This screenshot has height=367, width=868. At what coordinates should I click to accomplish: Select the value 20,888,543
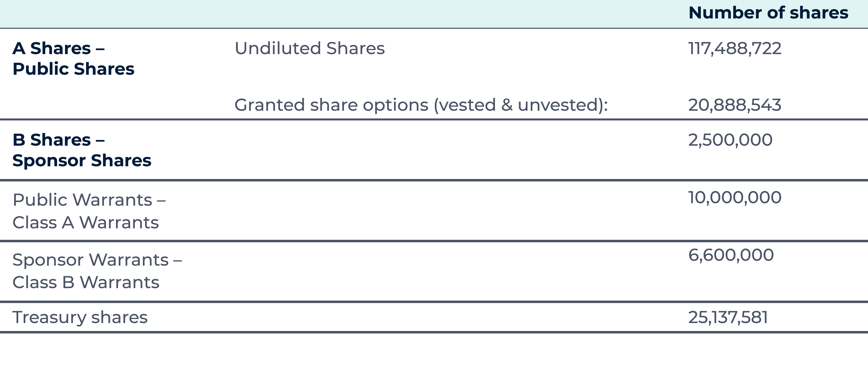click(x=735, y=105)
